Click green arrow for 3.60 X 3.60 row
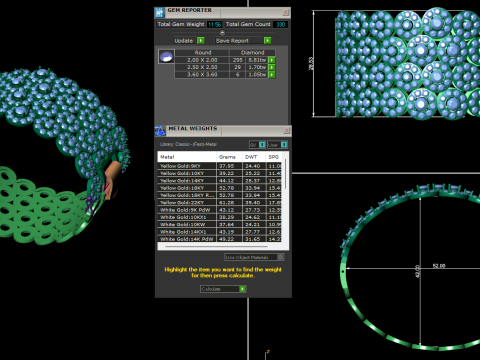 pos(272,75)
